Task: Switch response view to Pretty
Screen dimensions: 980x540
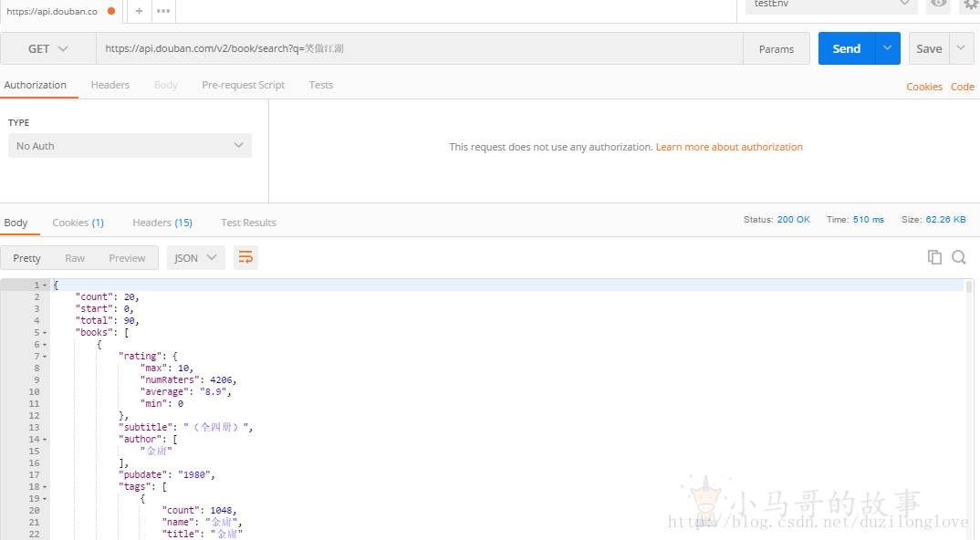Action: [26, 258]
